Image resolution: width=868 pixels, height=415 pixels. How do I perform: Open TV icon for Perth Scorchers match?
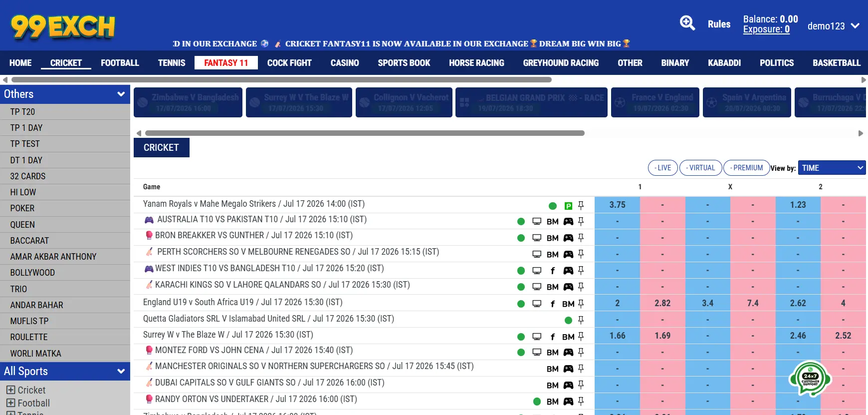point(537,254)
